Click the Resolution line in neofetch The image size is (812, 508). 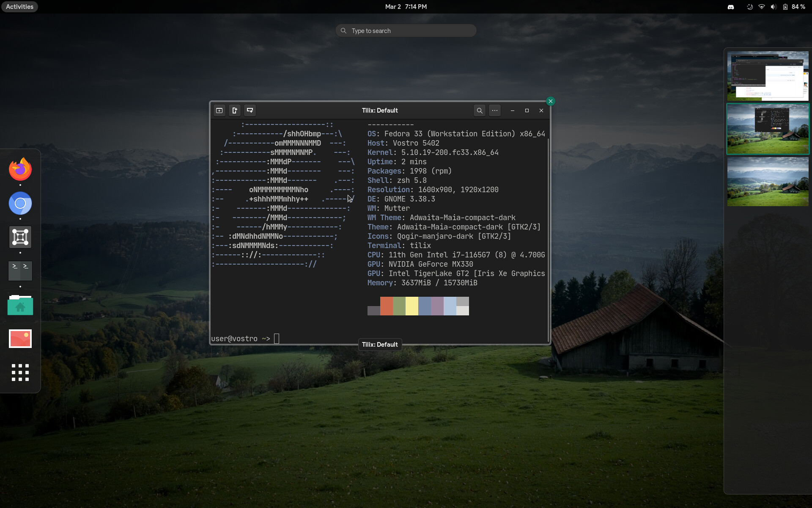pyautogui.click(x=433, y=190)
